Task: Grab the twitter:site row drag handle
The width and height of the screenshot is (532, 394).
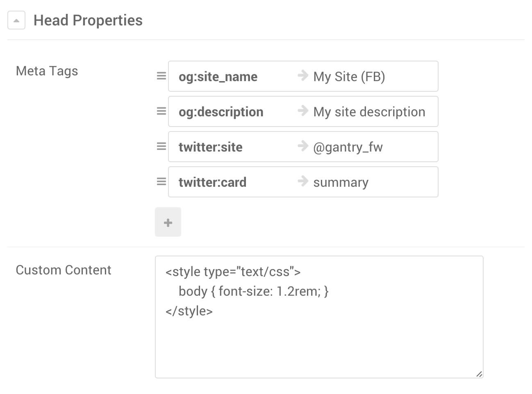Action: [x=161, y=147]
